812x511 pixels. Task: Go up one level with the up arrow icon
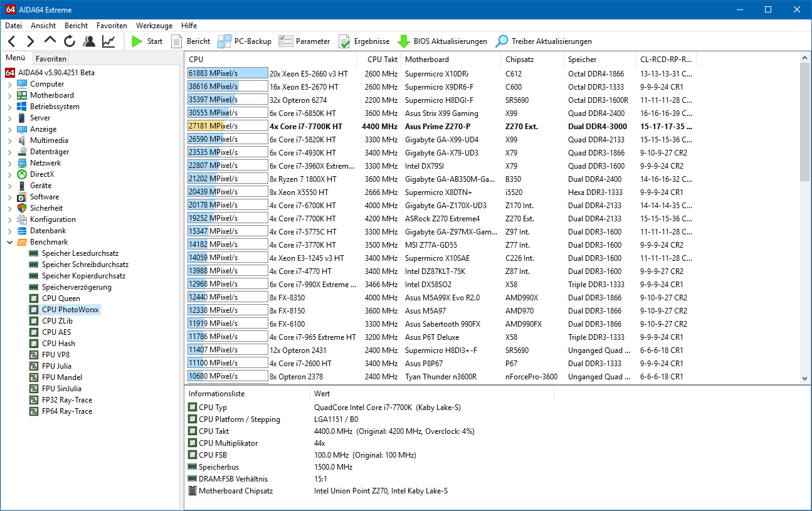point(50,41)
